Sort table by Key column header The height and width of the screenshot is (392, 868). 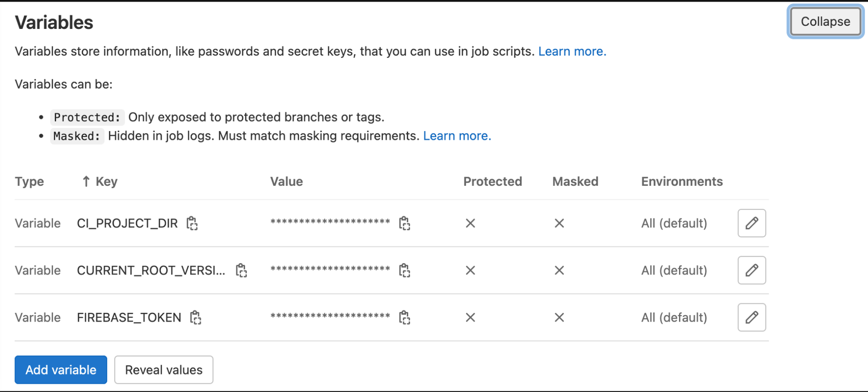(x=106, y=182)
